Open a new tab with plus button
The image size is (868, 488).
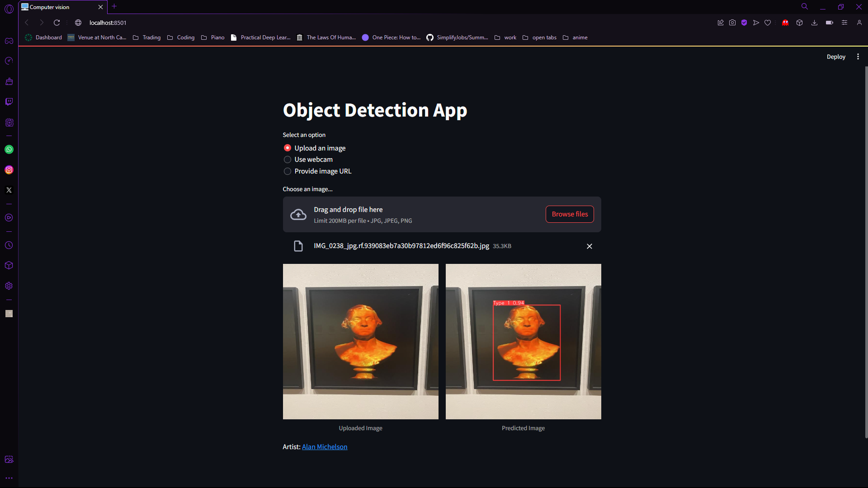tap(114, 6)
